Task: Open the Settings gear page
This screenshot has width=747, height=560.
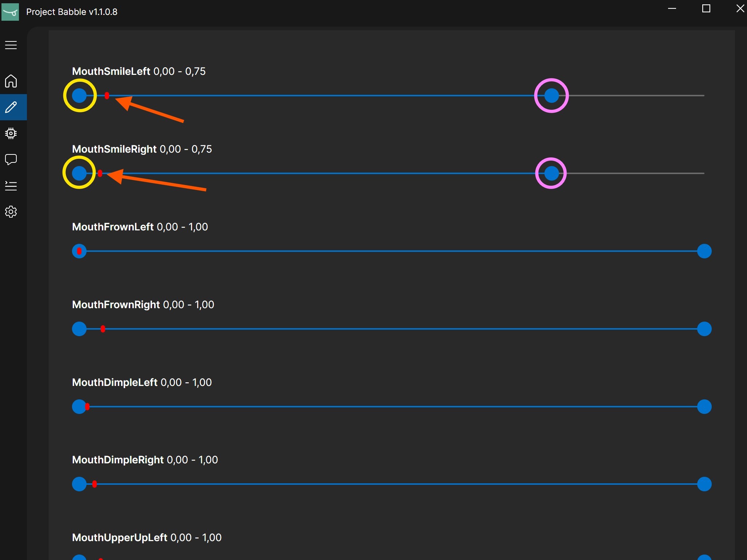Action: click(x=11, y=212)
